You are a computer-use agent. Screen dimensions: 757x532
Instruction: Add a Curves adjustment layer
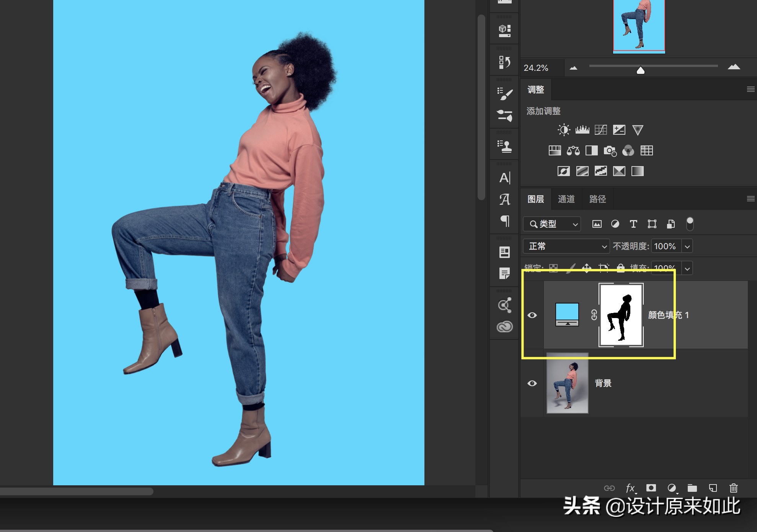[x=600, y=130]
